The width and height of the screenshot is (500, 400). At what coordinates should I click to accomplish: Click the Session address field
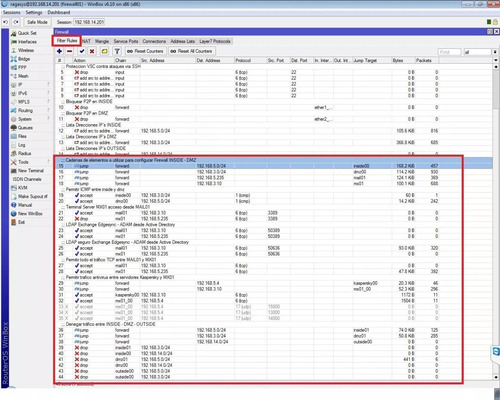coord(89,22)
